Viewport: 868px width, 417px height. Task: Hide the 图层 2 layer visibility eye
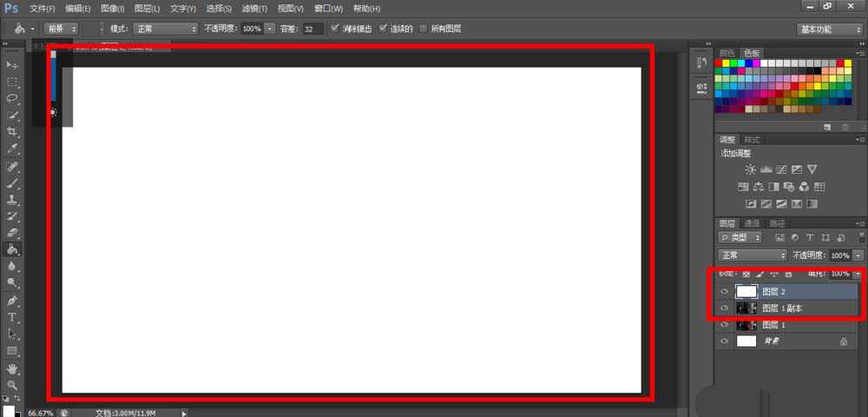725,292
